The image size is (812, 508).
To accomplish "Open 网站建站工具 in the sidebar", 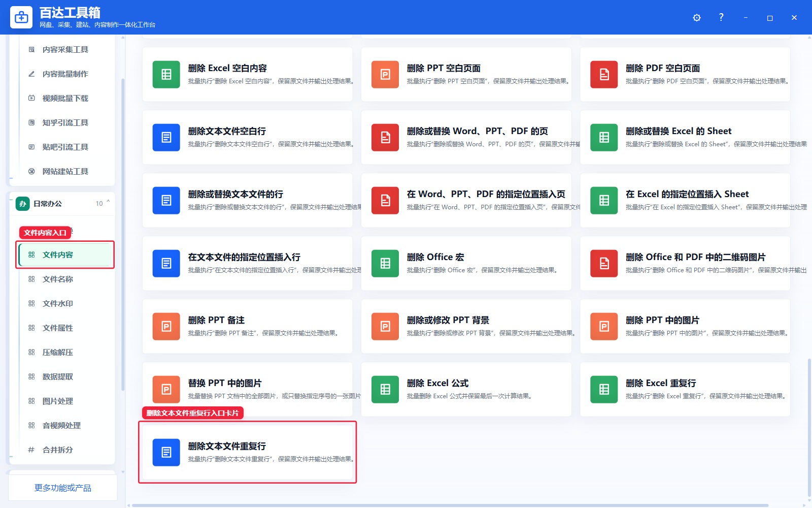I will 65,172.
